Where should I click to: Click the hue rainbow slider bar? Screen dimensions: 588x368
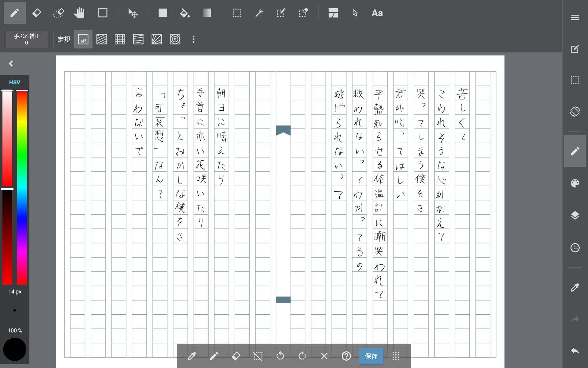click(22, 187)
